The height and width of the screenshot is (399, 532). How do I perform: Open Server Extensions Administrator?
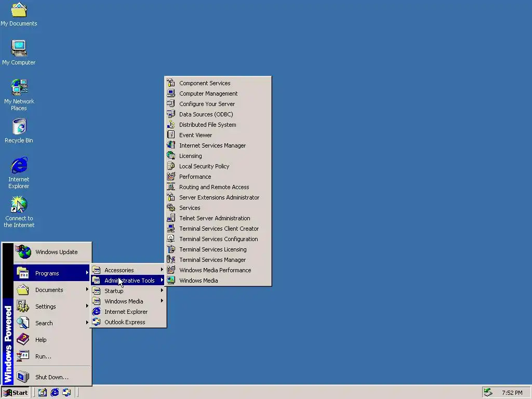pyautogui.click(x=218, y=197)
